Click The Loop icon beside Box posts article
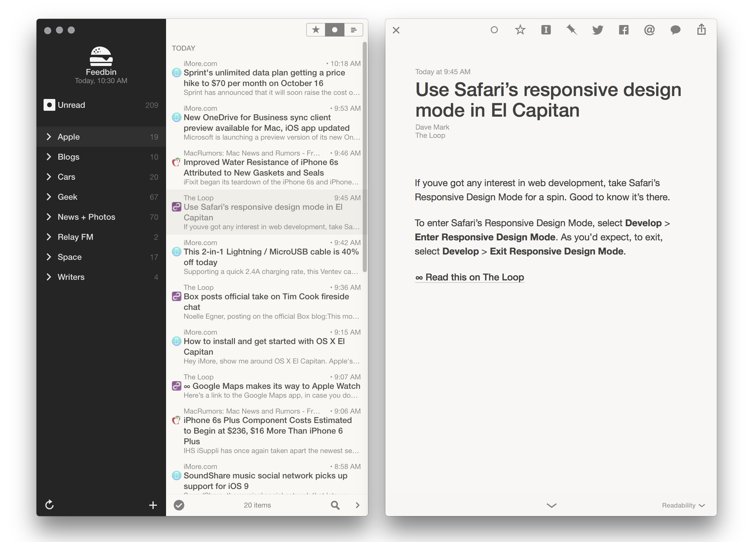The height and width of the screenshot is (542, 756). 176,296
